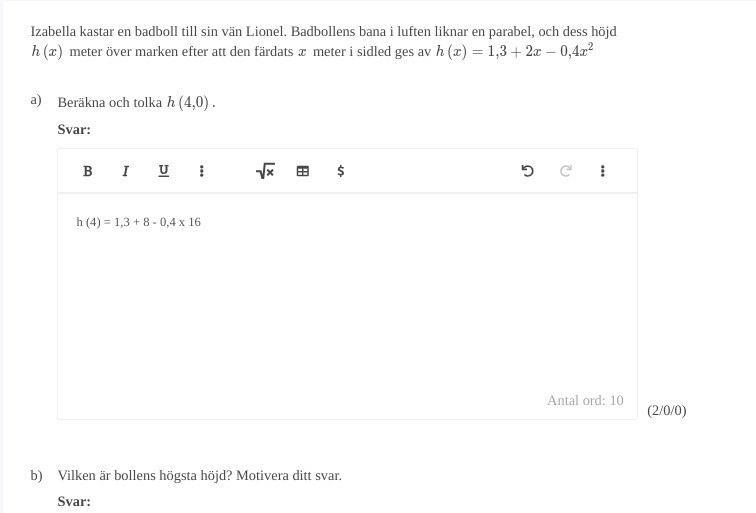756x513 pixels.
Task: Open more formatting options beside the underline icon
Action: tap(202, 171)
